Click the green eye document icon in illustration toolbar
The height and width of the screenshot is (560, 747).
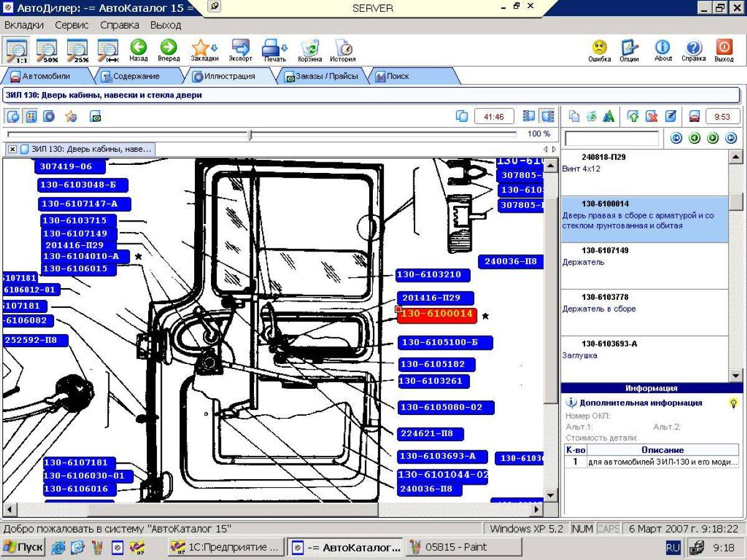click(95, 116)
